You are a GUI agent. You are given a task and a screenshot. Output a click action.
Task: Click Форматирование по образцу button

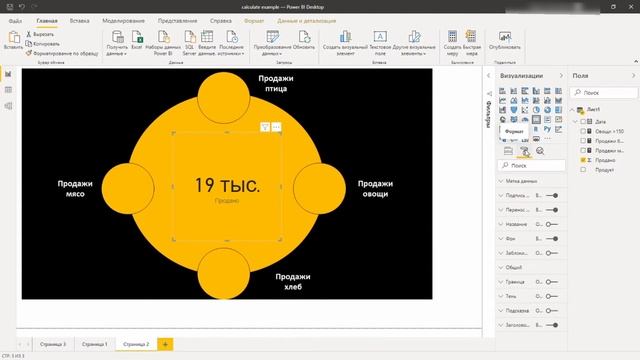pos(62,53)
